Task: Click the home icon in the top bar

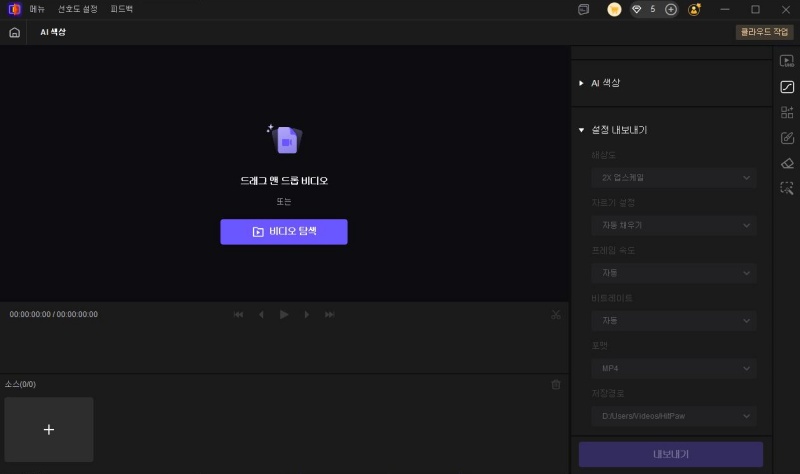Action: [14, 32]
